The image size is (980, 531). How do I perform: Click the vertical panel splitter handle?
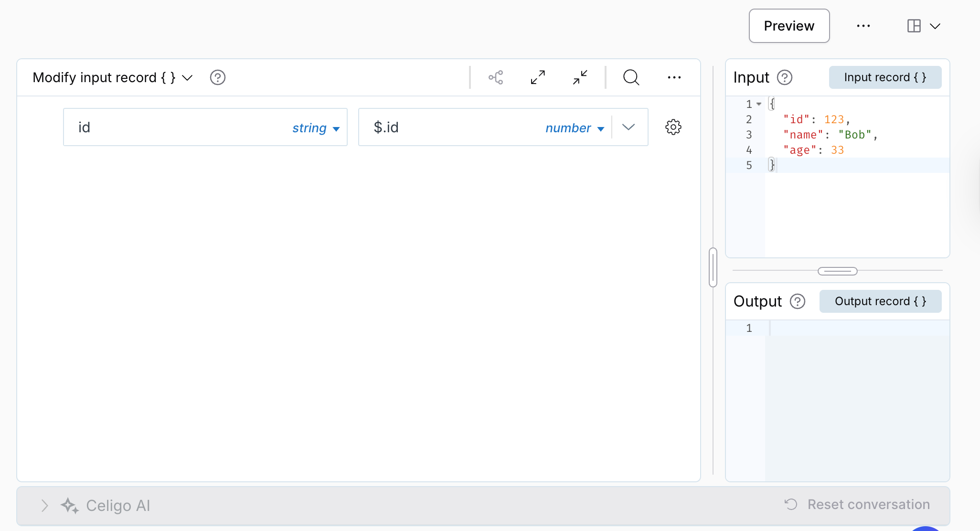coord(713,267)
